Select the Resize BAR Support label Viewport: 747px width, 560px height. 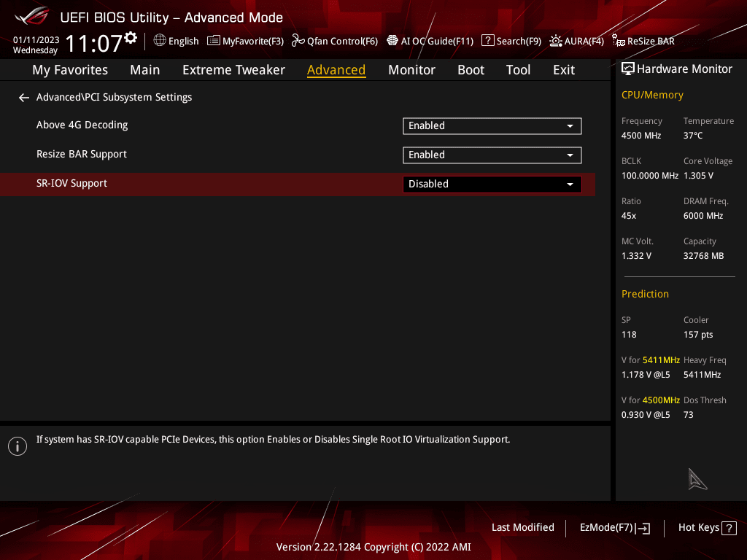(82, 155)
